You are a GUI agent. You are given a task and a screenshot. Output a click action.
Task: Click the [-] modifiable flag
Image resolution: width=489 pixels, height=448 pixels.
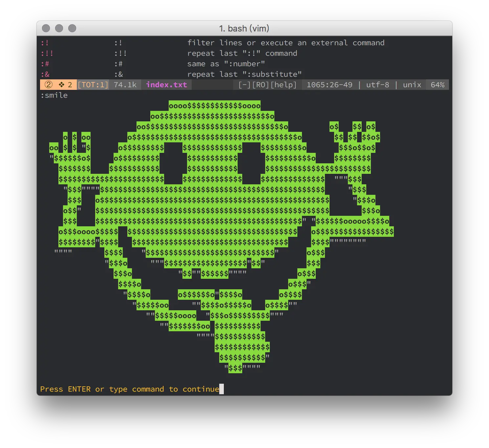(244, 85)
